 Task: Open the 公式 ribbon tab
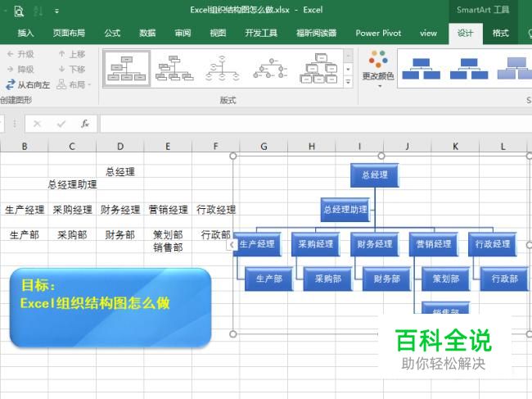[112, 33]
